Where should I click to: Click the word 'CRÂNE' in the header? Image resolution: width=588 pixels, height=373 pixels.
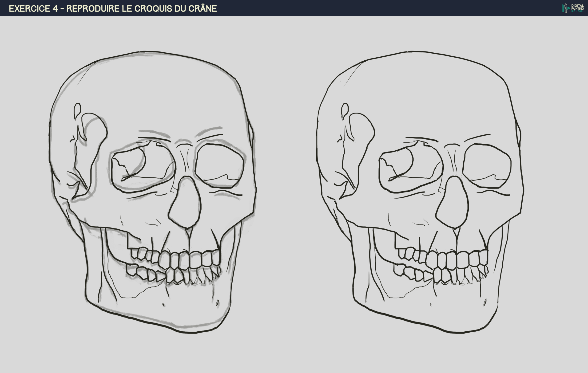tap(203, 8)
